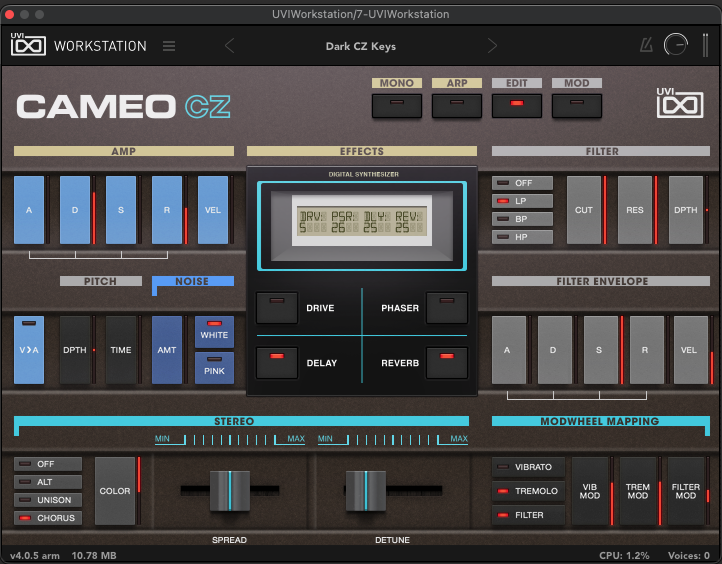
Task: Toggle modwheel FILTER mapping
Action: [528, 515]
